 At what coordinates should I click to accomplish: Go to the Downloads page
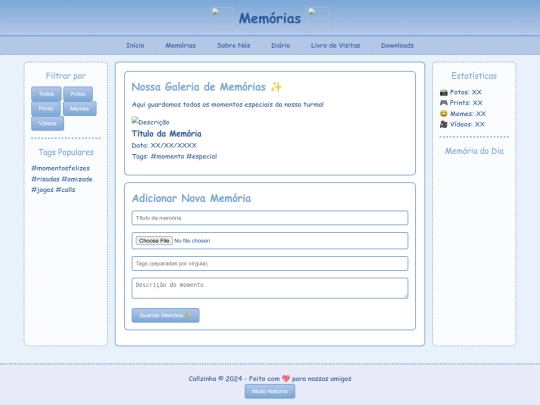coord(397,45)
